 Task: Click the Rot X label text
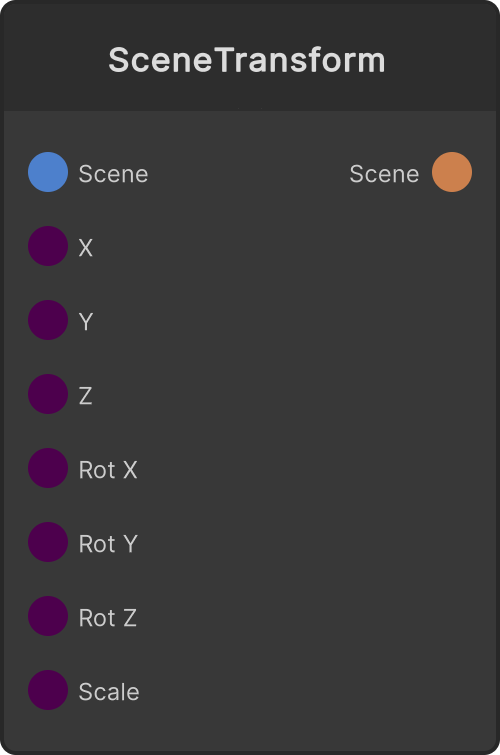pyautogui.click(x=108, y=470)
